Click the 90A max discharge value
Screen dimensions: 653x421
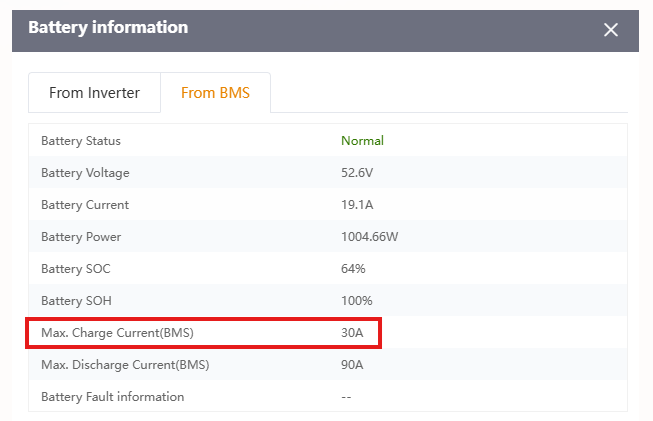[x=352, y=365]
